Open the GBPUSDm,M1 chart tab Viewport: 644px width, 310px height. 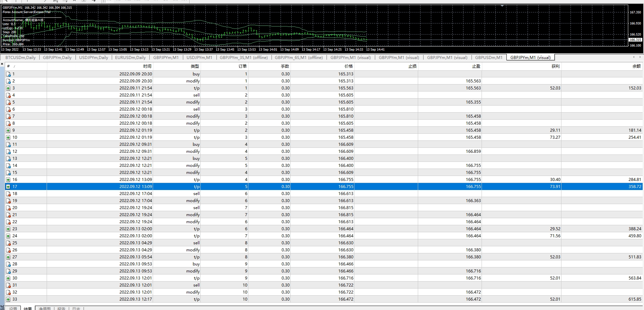(x=489, y=58)
